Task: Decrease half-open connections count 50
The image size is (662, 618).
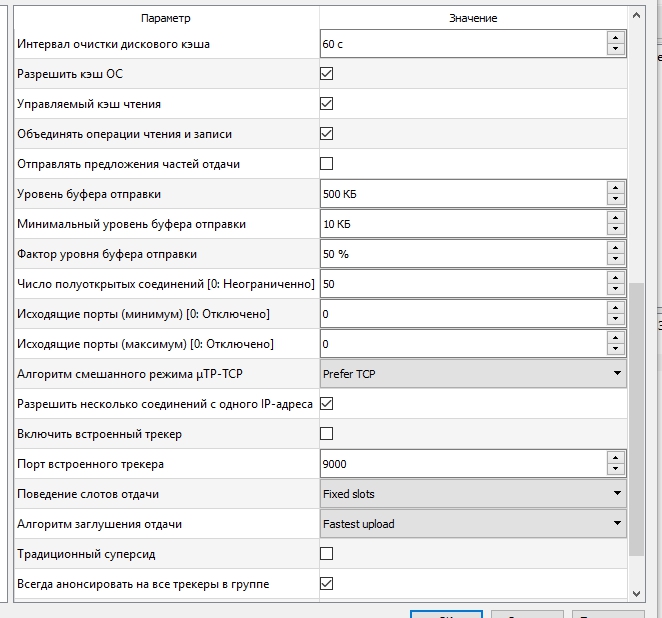Action: tap(616, 289)
